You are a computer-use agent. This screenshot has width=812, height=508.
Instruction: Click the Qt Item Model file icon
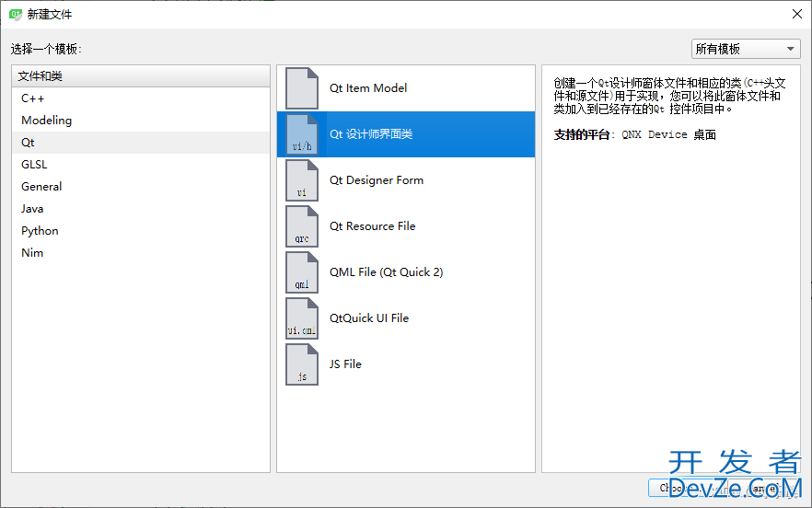[302, 88]
